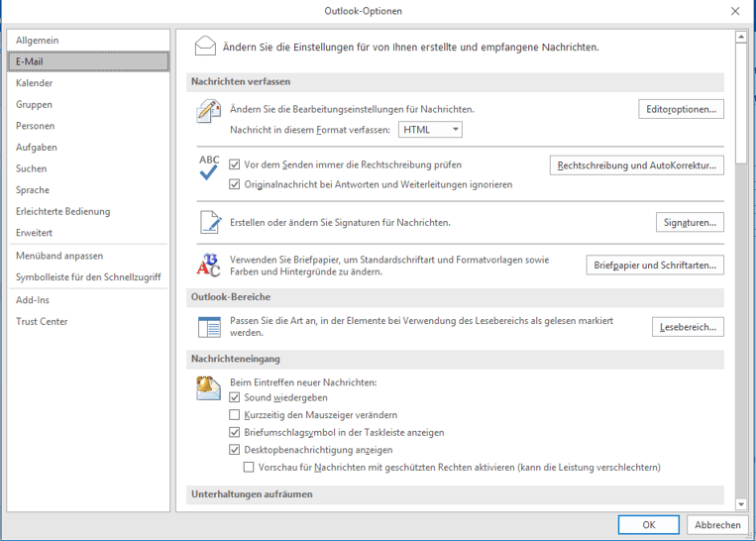Click the envelope icon beside the header text

click(x=205, y=47)
